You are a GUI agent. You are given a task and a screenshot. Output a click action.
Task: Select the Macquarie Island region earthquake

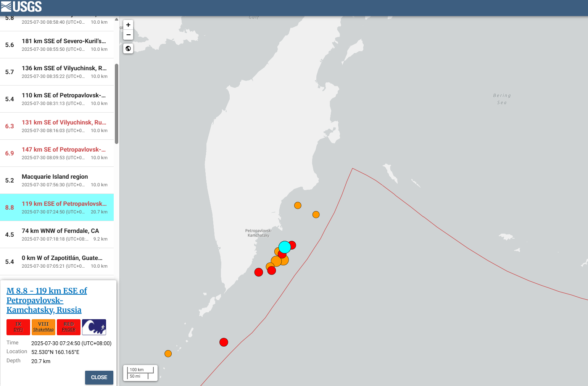tap(57, 180)
